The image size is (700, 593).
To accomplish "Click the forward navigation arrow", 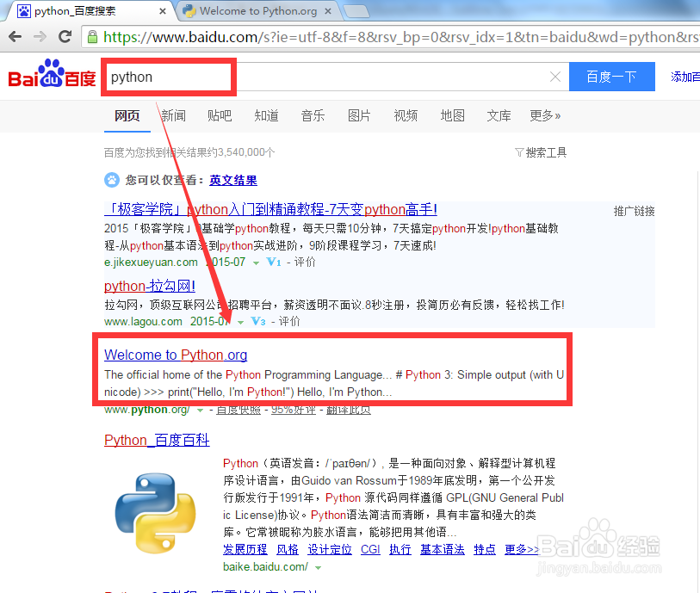I will click(x=40, y=37).
